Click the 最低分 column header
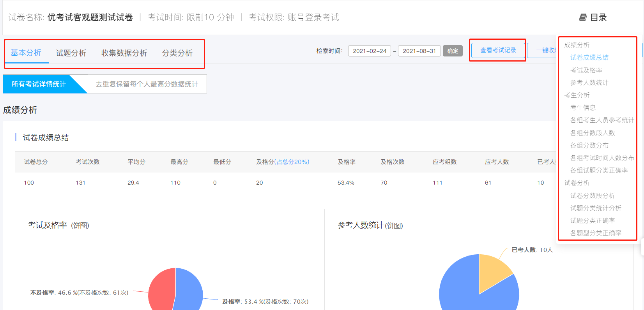 pyautogui.click(x=222, y=162)
